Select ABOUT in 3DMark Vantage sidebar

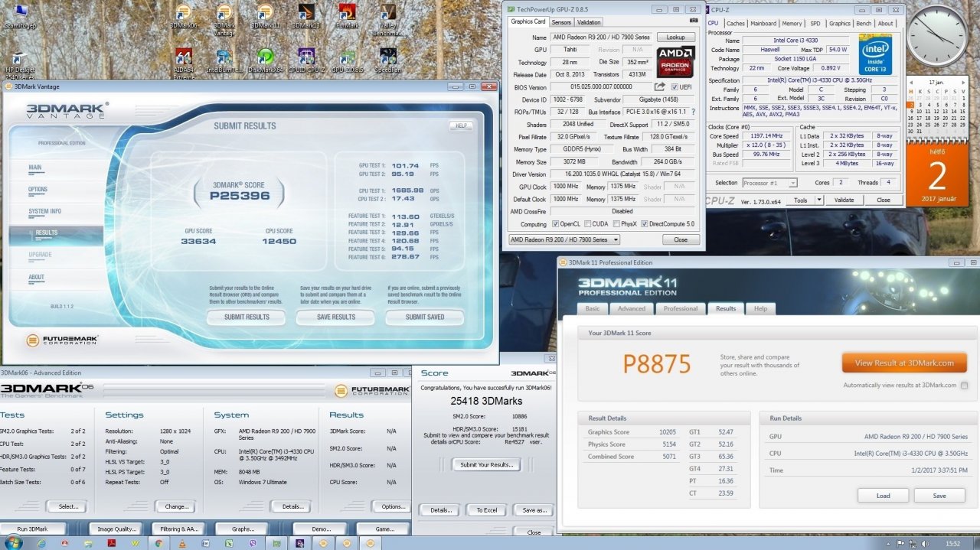(x=37, y=277)
